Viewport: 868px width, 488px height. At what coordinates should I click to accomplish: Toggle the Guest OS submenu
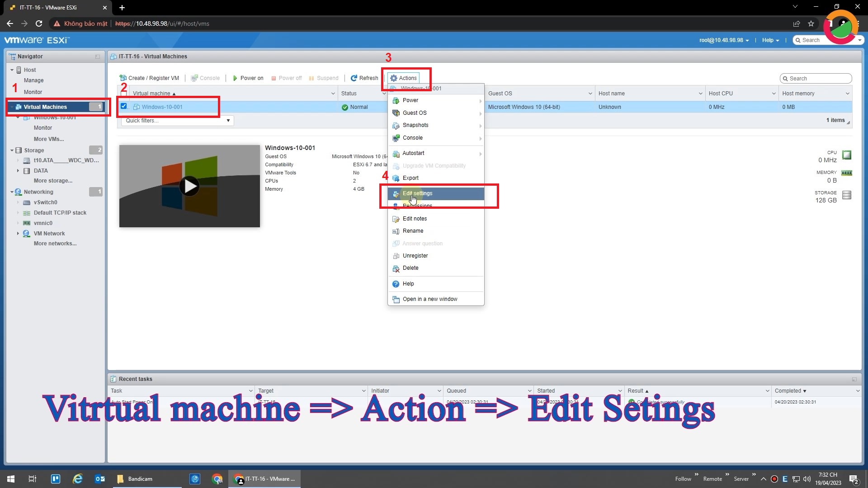[x=435, y=113]
